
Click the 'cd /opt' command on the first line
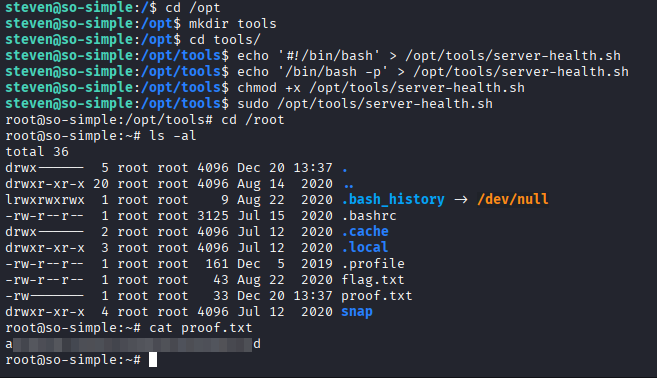(193, 8)
